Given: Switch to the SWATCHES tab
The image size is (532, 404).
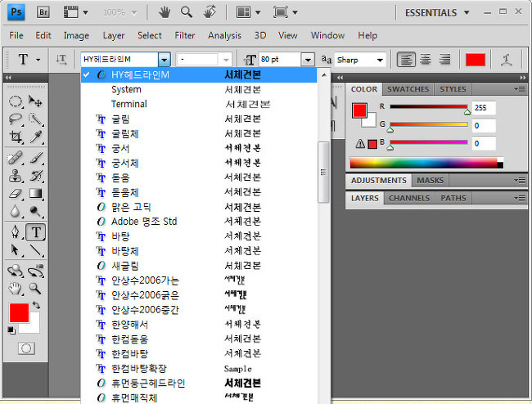Looking at the screenshot, I should [x=408, y=89].
